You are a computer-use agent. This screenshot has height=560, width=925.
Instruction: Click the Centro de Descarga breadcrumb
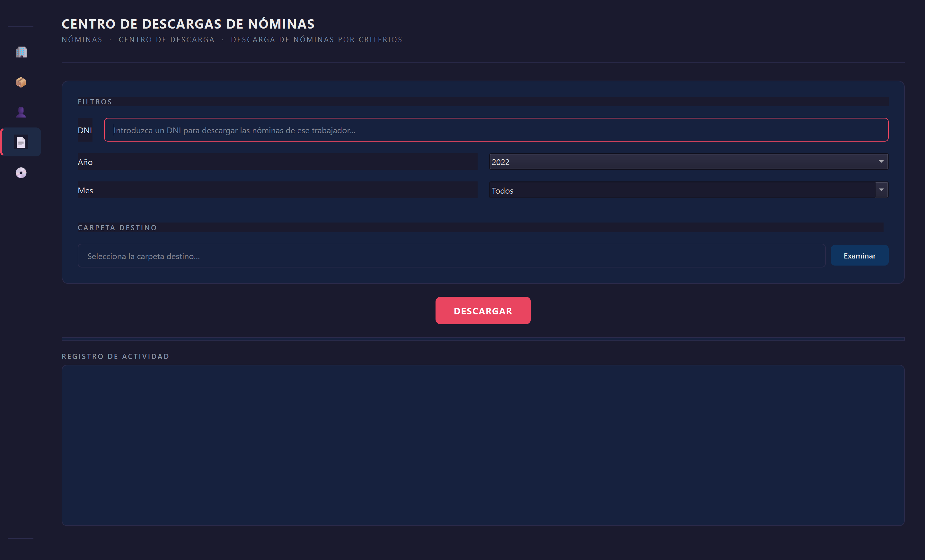(166, 39)
